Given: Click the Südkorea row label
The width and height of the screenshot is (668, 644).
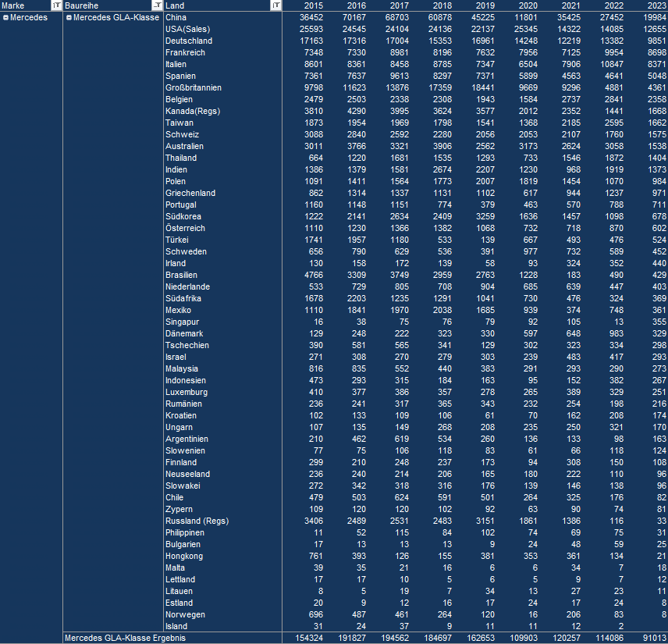Looking at the screenshot, I should point(183,216).
